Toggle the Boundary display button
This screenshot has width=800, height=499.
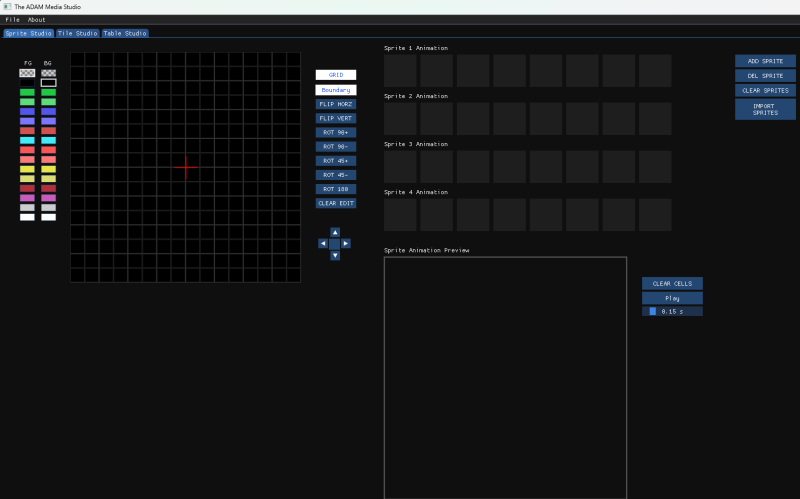pos(336,90)
